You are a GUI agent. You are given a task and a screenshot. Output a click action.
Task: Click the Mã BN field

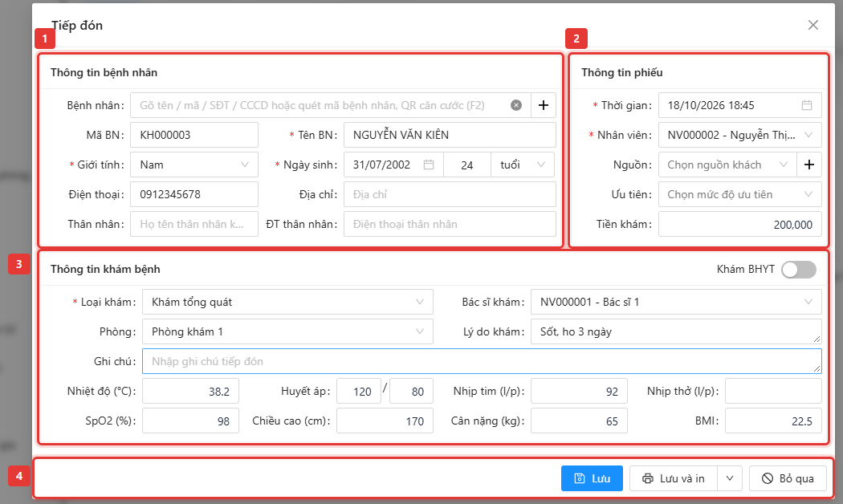[x=194, y=136]
